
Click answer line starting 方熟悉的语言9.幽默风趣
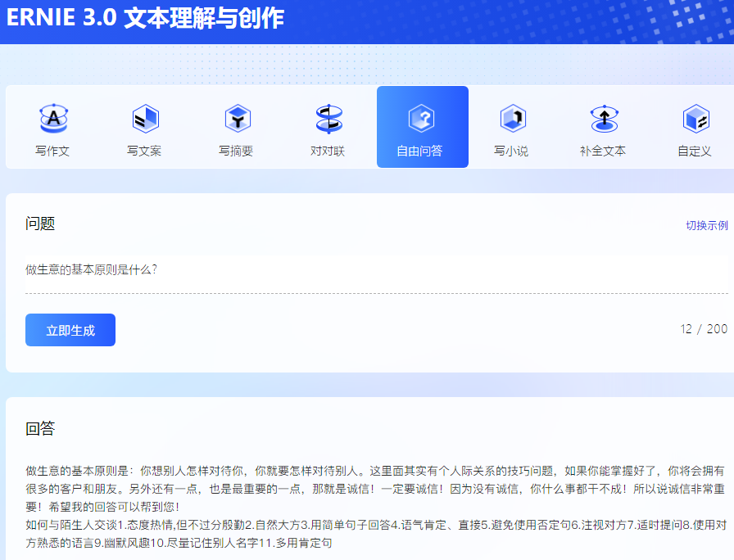tap(179, 543)
